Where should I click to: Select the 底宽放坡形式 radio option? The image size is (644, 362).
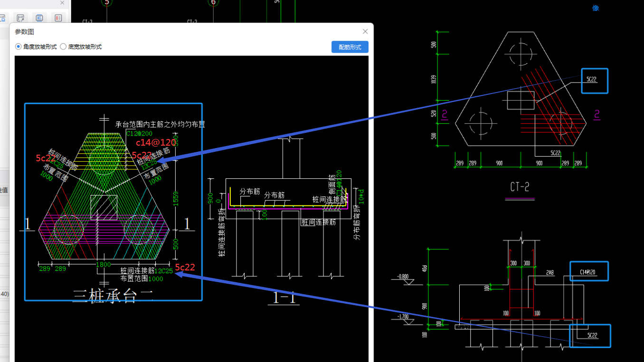pyautogui.click(x=81, y=47)
